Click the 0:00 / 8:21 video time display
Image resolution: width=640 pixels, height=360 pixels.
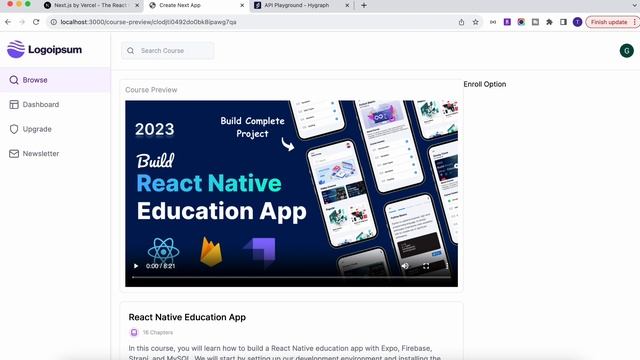coord(160,266)
